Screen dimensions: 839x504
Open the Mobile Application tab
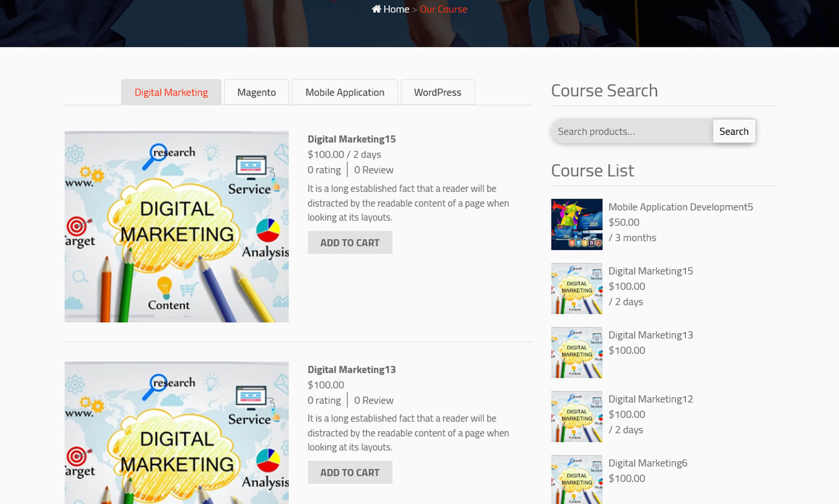pyautogui.click(x=345, y=92)
